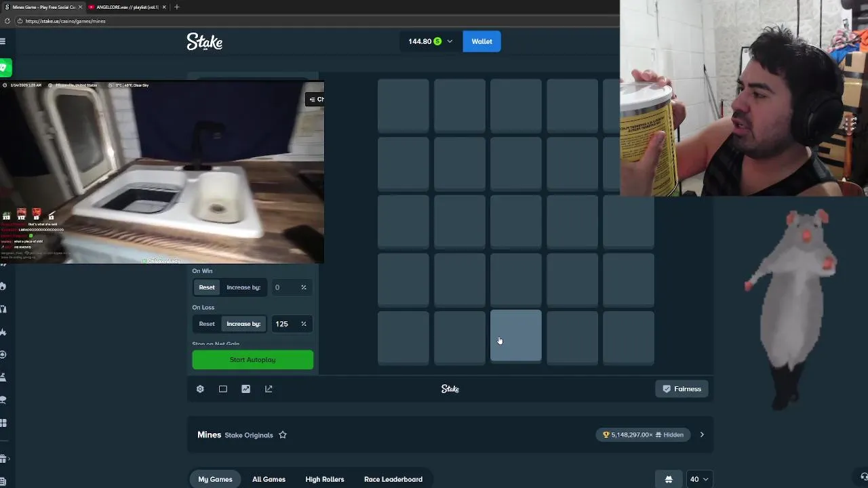This screenshot has height=488, width=868.
Task: Open the gift icon in left sidebar
Action: click(x=3, y=459)
